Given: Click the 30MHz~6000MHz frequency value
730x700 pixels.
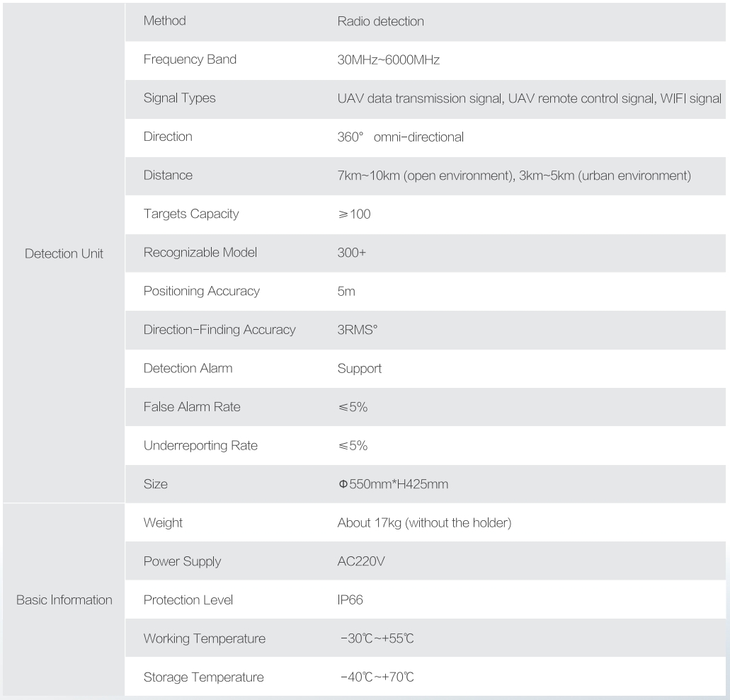Looking at the screenshot, I should click(x=389, y=60).
